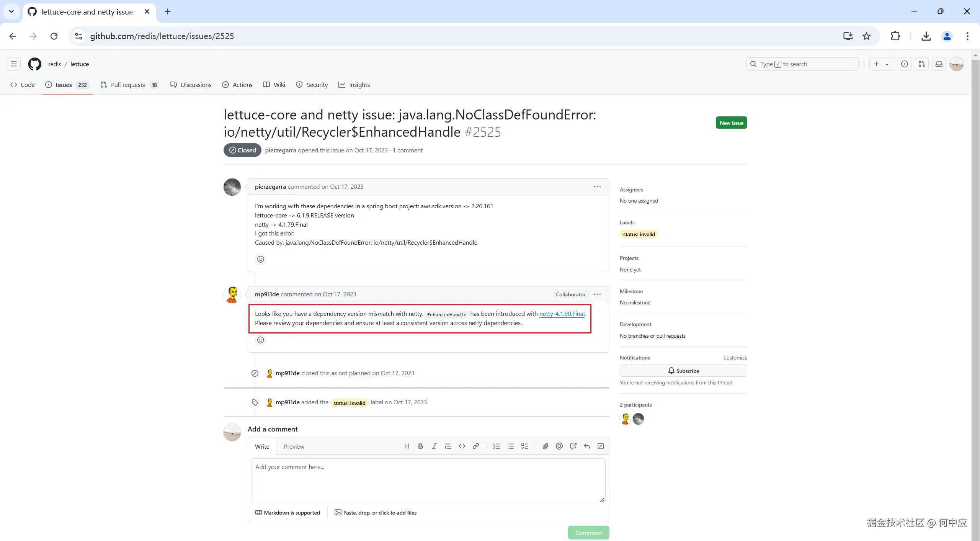Subscribe to this thread's notifications
This screenshot has height=541, width=980.
tap(683, 371)
